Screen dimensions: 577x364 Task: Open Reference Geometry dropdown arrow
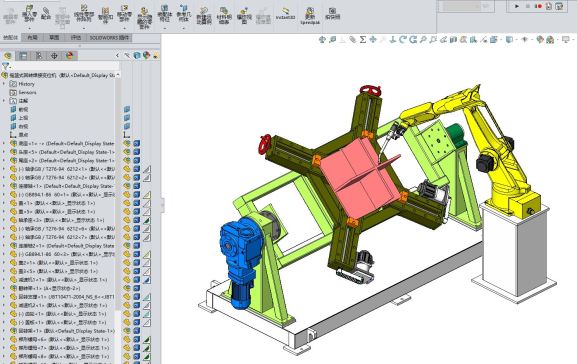pyautogui.click(x=183, y=28)
